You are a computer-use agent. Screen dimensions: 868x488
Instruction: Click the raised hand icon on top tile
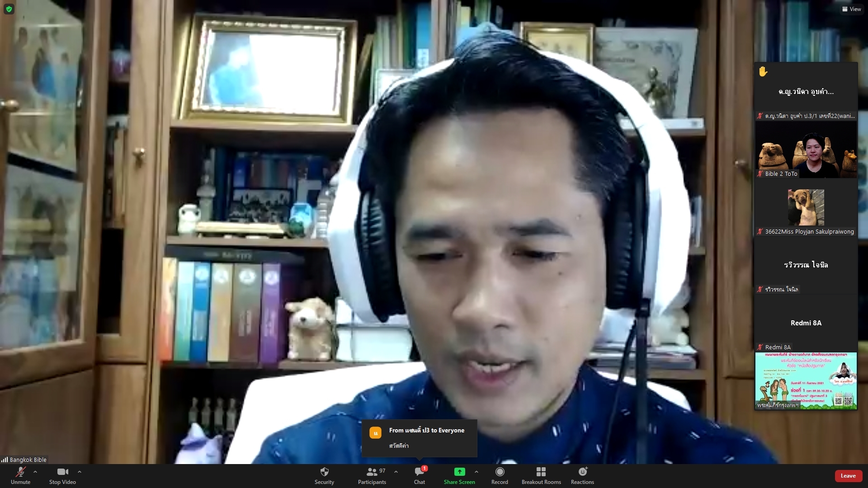point(763,71)
